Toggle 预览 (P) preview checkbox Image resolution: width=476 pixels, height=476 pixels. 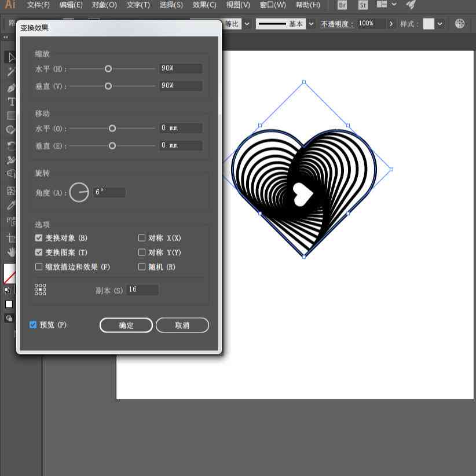click(33, 325)
